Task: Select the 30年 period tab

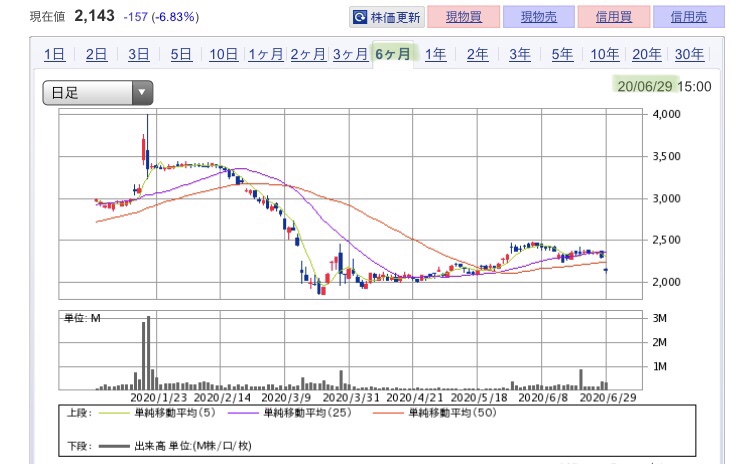Action: 689,55
